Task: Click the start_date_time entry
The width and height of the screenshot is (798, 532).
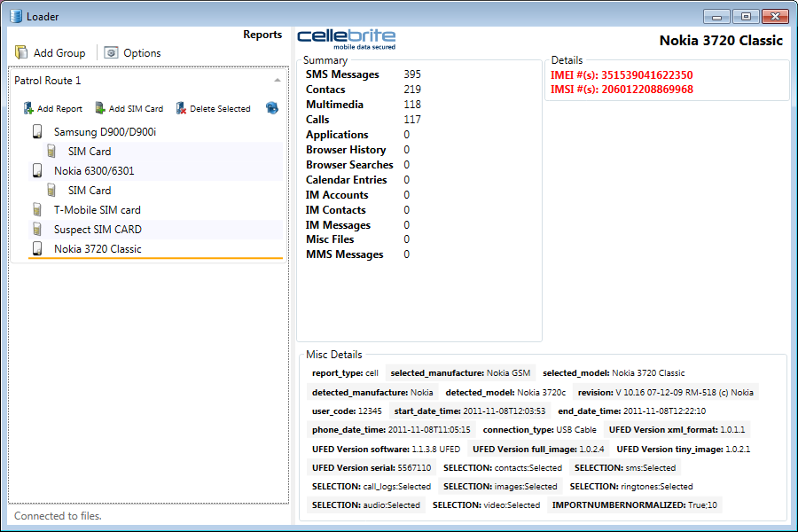Action: (470, 411)
